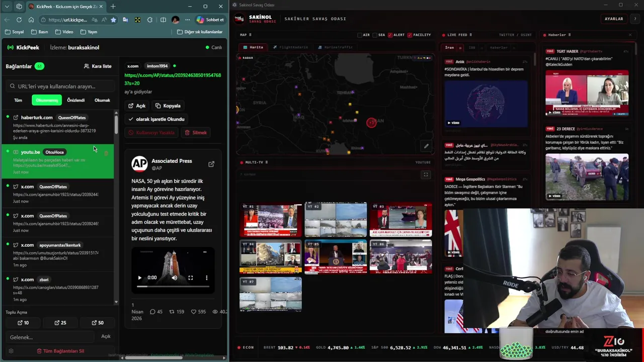Open the help question mark in Sakinol

[634, 19]
